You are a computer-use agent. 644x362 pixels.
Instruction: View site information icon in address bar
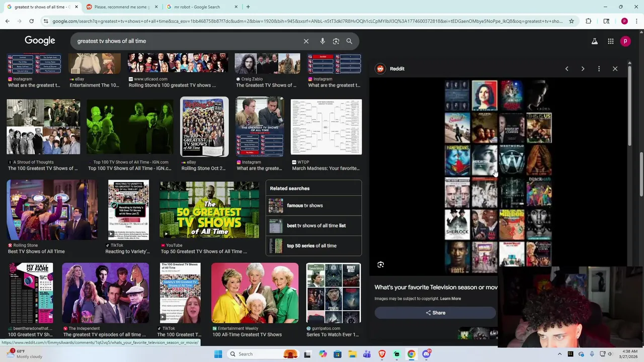[x=46, y=21]
